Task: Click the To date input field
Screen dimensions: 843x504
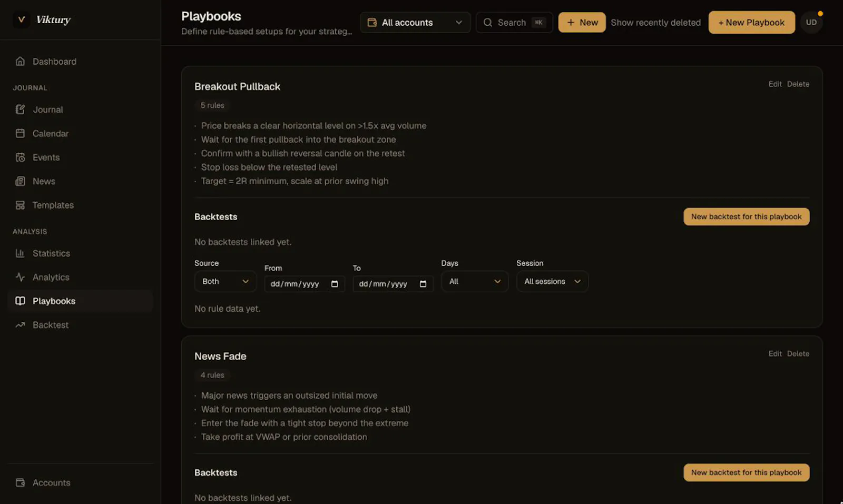Action: tap(393, 284)
